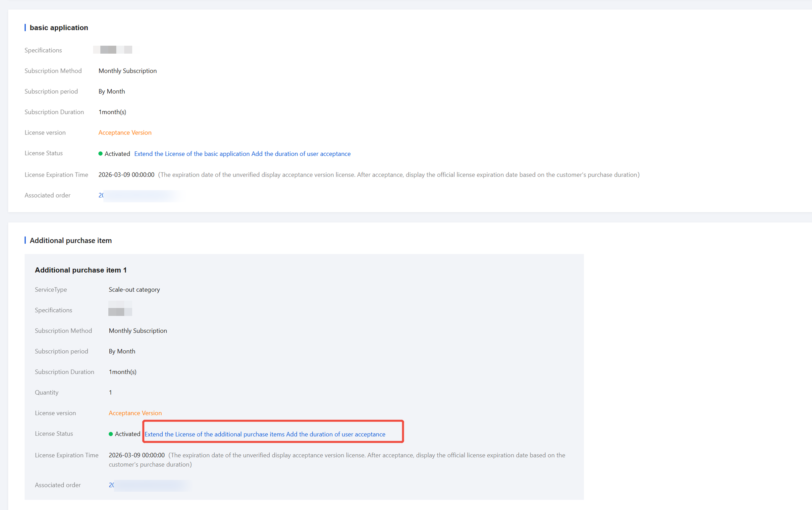Click orange Acceptance Version in basic application
This screenshot has height=510, width=812.
tap(125, 132)
